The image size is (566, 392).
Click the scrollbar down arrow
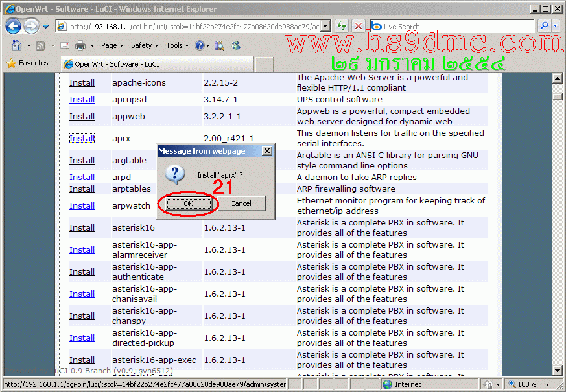(x=558, y=371)
